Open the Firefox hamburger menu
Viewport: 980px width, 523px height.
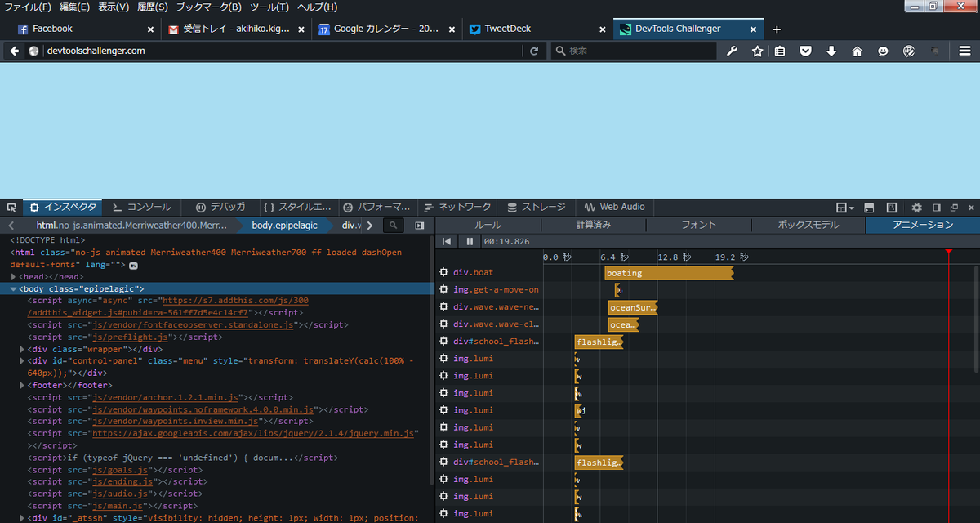point(964,51)
